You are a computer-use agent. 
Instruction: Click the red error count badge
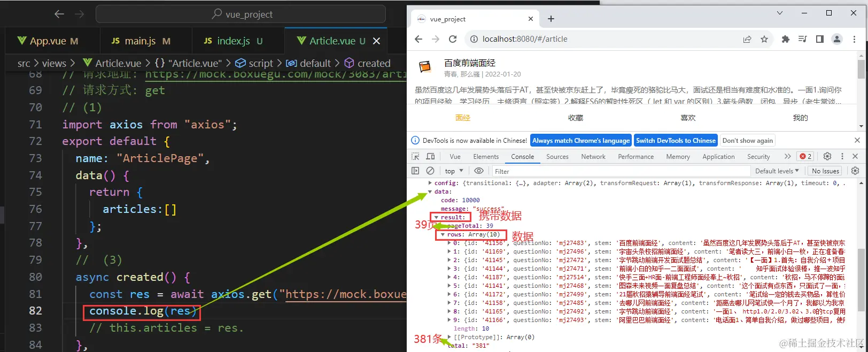(x=805, y=156)
